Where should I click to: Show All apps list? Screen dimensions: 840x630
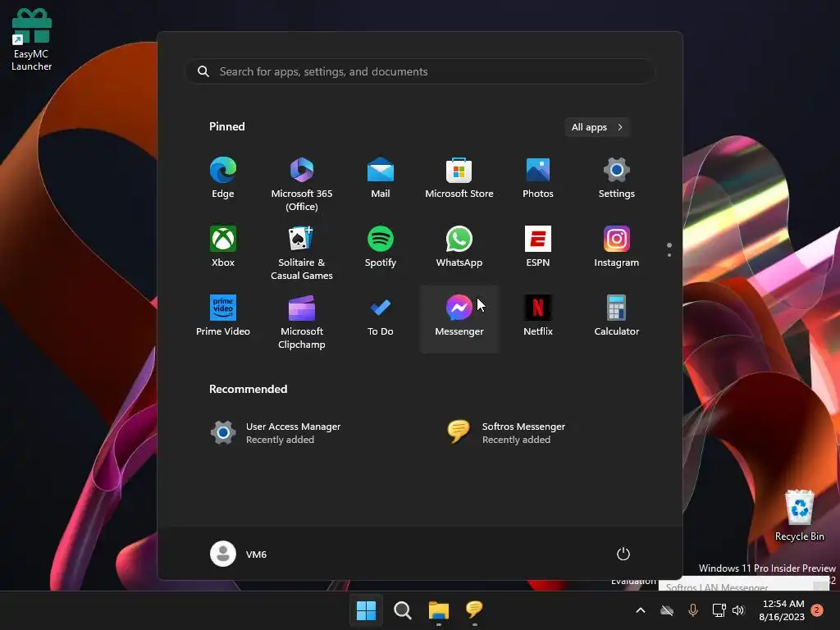597,127
